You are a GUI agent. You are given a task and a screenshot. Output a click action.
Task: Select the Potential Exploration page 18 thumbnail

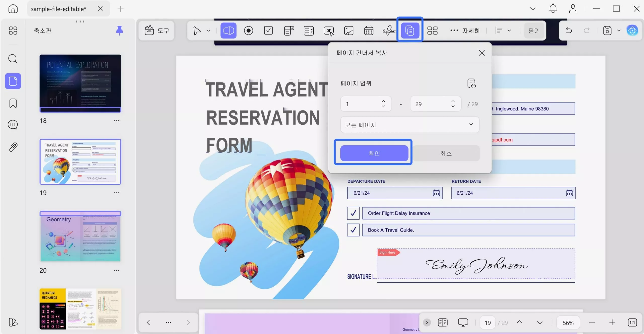pos(80,83)
